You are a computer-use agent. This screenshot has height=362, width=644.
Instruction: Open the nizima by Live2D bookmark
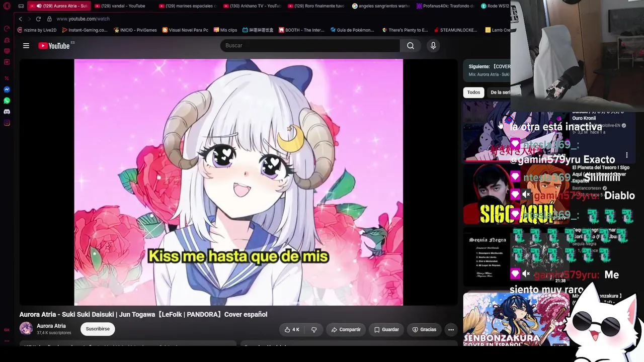37,30
